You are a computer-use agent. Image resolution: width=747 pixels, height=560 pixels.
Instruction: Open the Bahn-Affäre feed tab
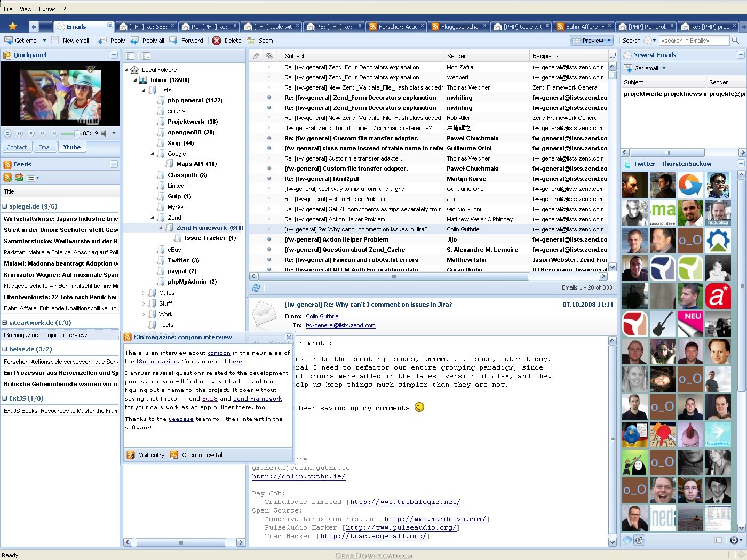[x=584, y=26]
